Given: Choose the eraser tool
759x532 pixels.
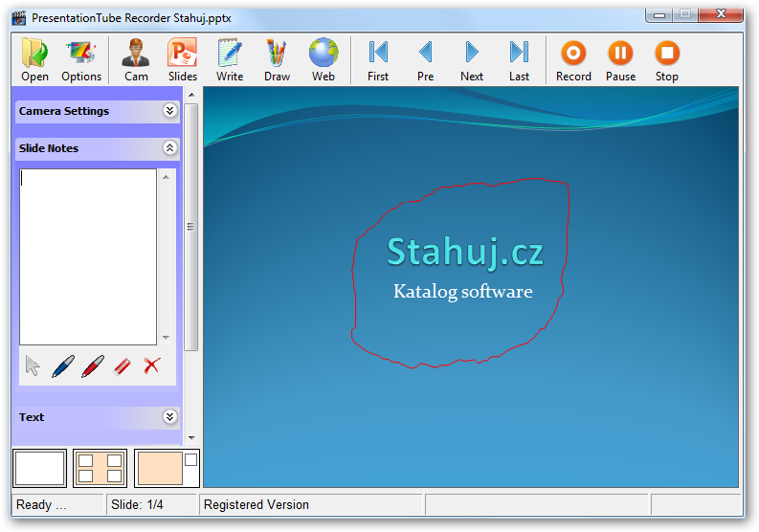Looking at the screenshot, I should (122, 366).
